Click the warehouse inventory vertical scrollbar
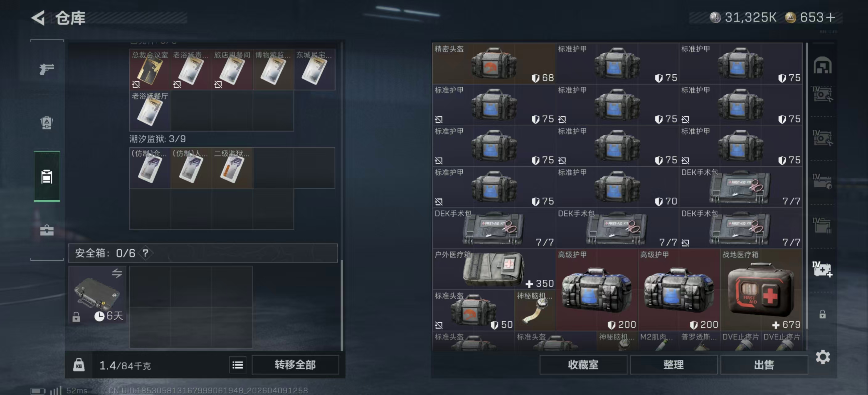 [x=806, y=196]
